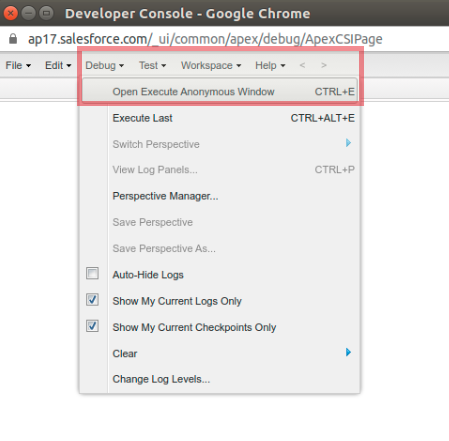Open the Help menu
Screen dimensions: 449x441
(270, 65)
